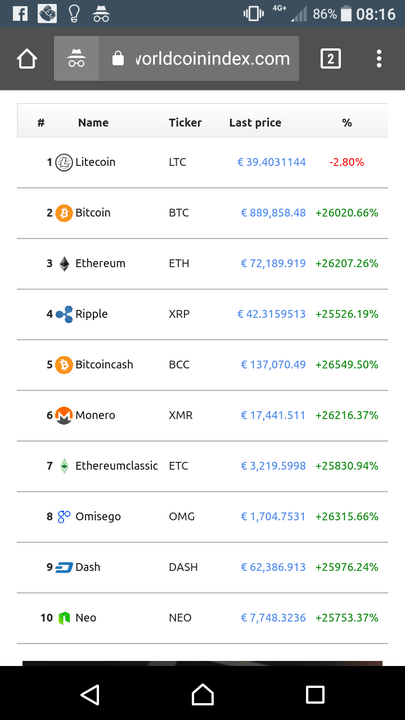Open the Ethereumclassic coin link
Image resolution: width=405 pixels, height=720 pixels.
coord(117,466)
